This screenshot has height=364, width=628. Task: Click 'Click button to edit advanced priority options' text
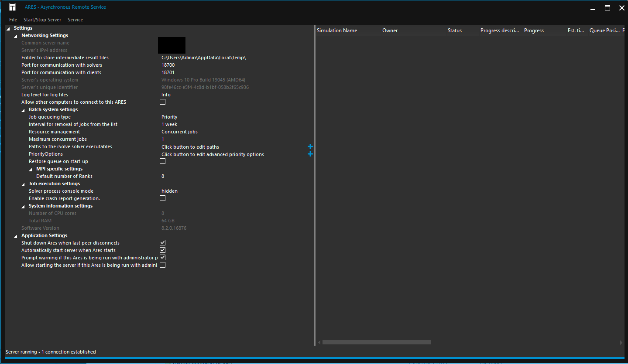(213, 154)
